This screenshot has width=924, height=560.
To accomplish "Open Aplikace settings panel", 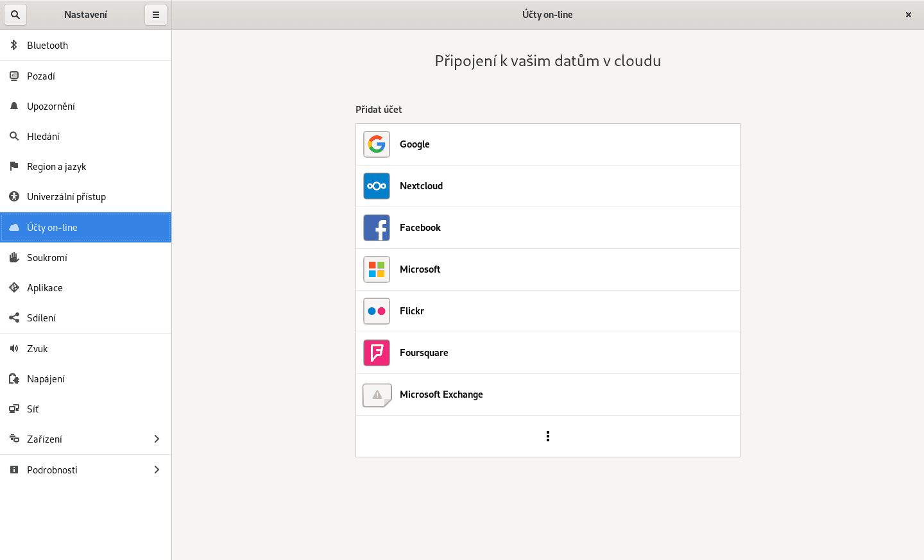I will click(86, 287).
